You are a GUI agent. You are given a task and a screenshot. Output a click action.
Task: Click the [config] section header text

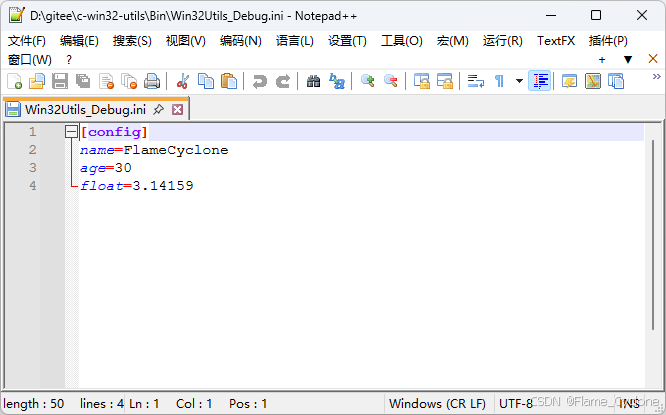tap(114, 132)
